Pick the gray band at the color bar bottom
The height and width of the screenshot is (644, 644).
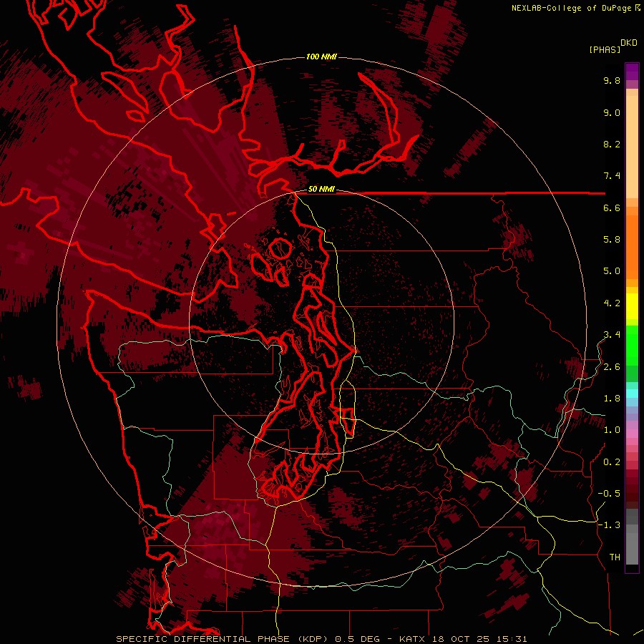(632, 538)
